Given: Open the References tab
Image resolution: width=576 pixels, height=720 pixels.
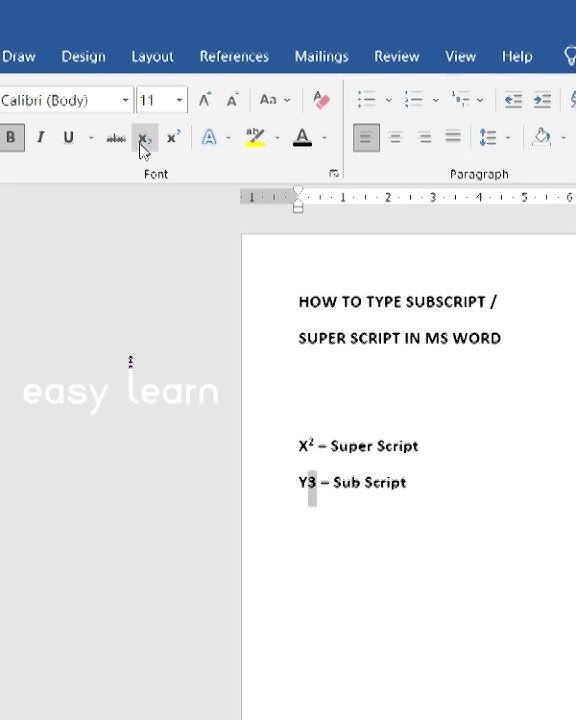Looking at the screenshot, I should 234,56.
